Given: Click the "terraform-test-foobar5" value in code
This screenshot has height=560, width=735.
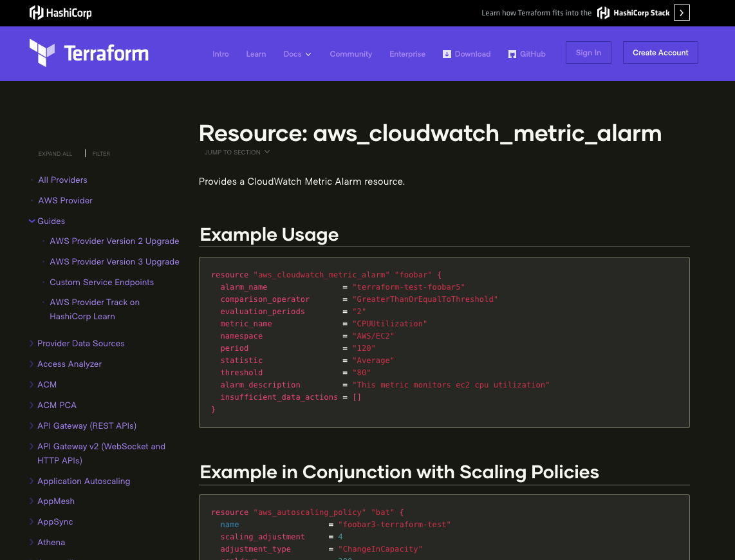Looking at the screenshot, I should pyautogui.click(x=408, y=287).
